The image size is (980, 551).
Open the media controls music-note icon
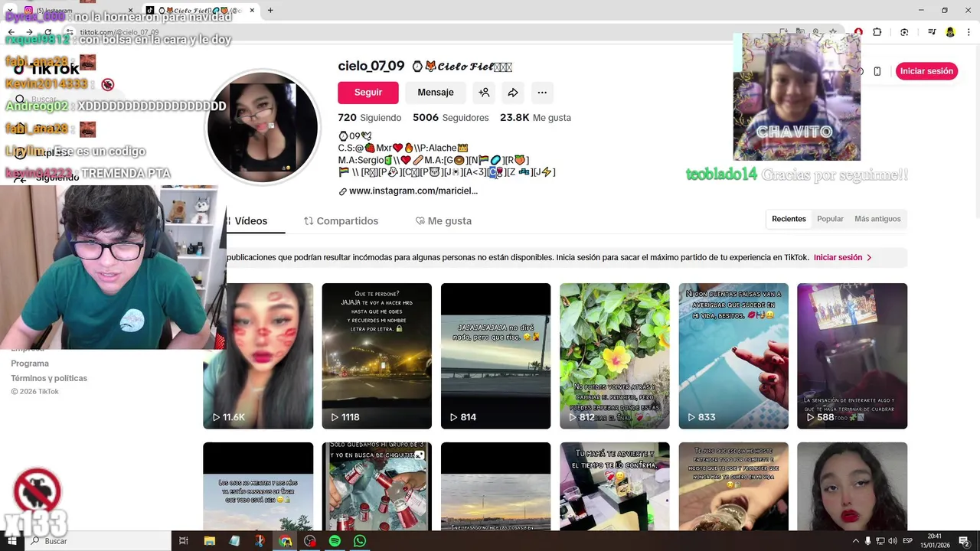[x=932, y=32]
